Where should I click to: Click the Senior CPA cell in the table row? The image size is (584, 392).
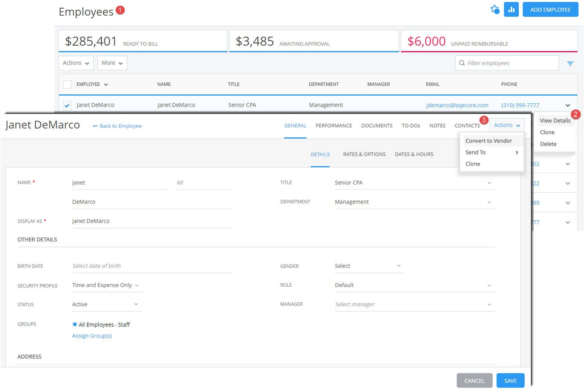(242, 105)
